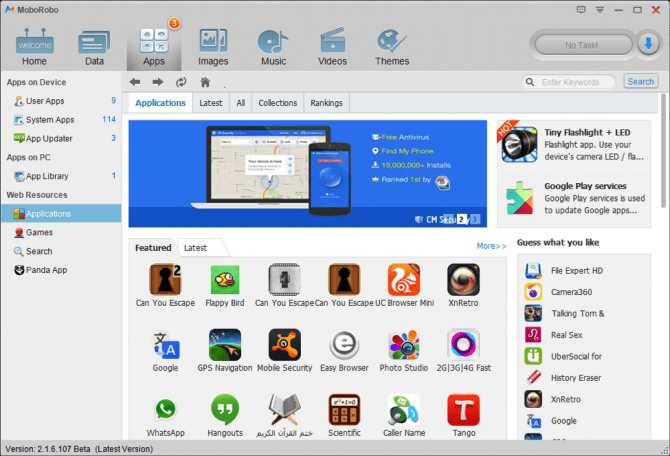Screen dimensions: 670x456
Task: Switch to the All tab
Action: [x=241, y=103]
